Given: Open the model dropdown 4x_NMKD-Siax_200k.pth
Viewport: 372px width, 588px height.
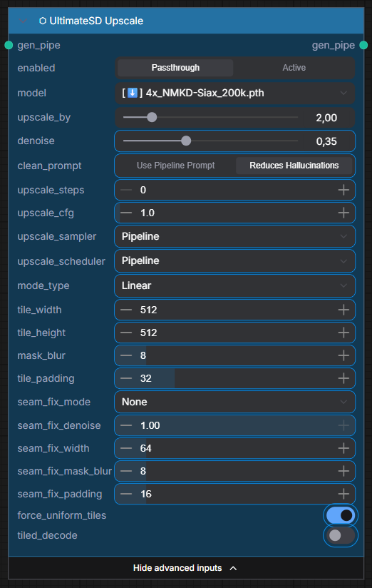Looking at the screenshot, I should (x=234, y=93).
